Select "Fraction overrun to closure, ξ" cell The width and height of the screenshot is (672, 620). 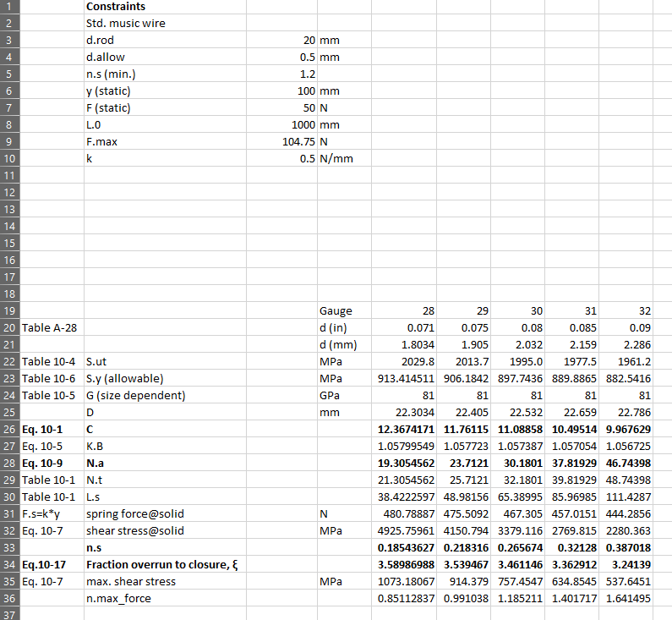click(165, 565)
